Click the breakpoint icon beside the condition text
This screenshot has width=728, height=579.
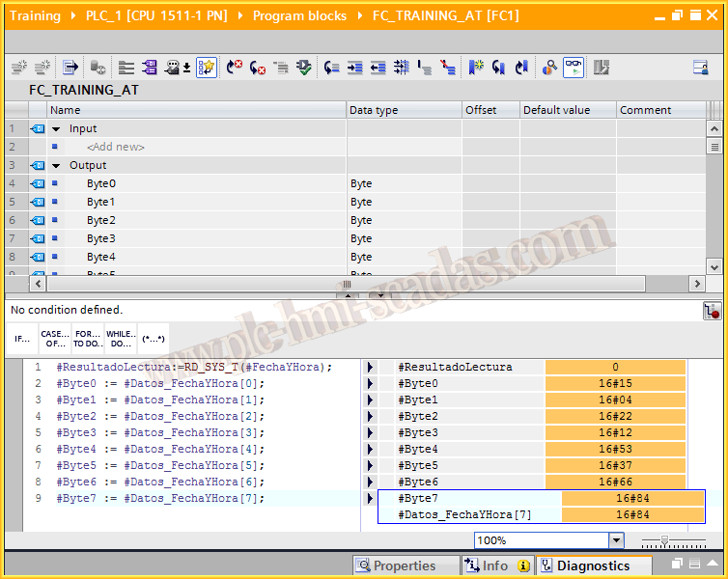713,310
